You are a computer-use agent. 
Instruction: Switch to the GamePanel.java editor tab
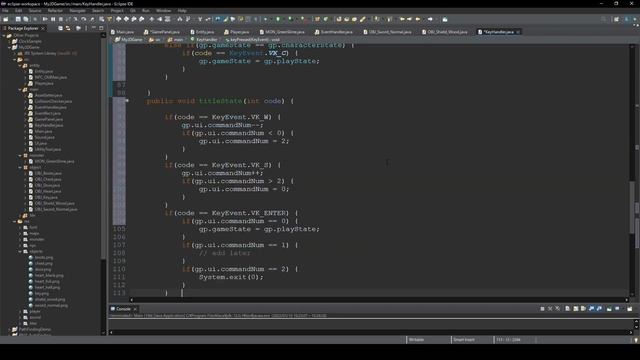[x=162, y=32]
